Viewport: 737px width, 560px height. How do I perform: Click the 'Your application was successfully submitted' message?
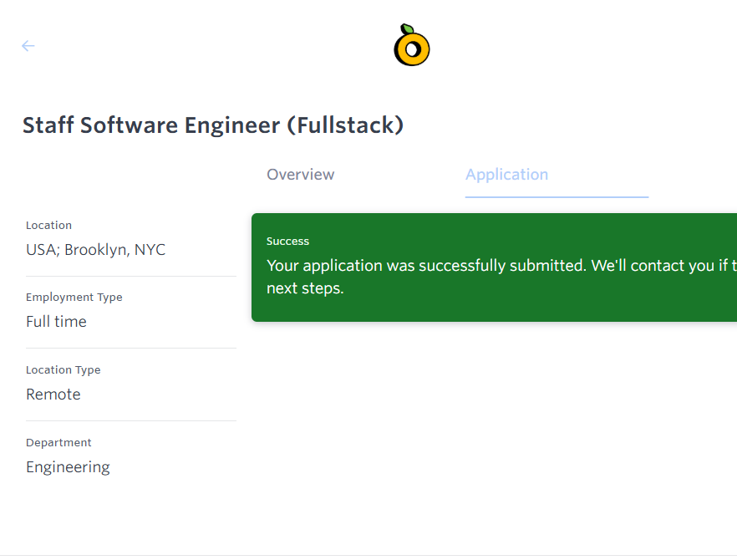(426, 266)
